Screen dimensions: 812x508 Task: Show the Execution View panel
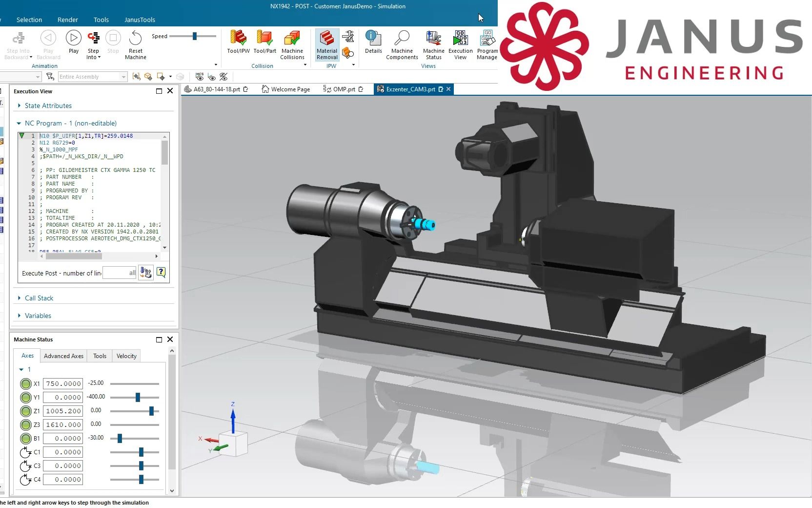(460, 45)
